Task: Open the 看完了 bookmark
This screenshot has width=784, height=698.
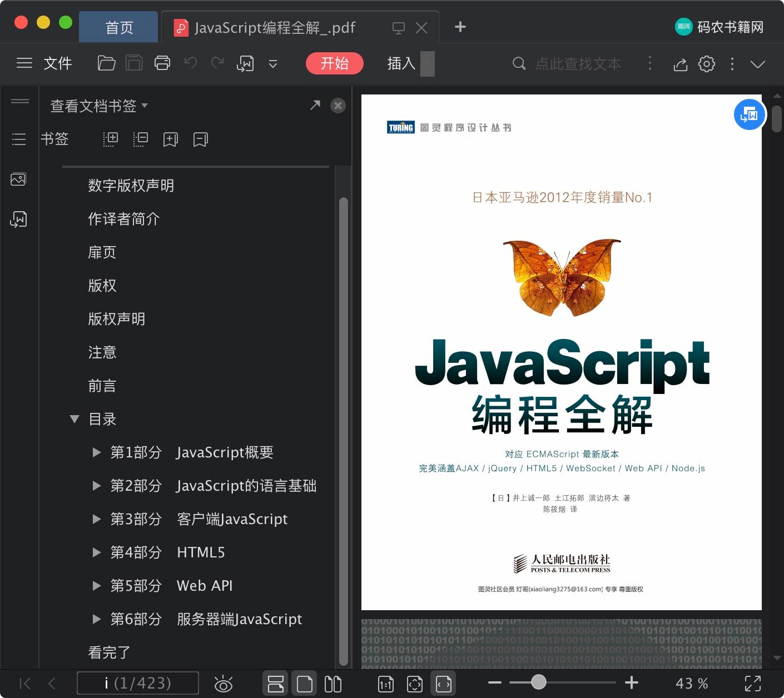Action: pyautogui.click(x=110, y=652)
